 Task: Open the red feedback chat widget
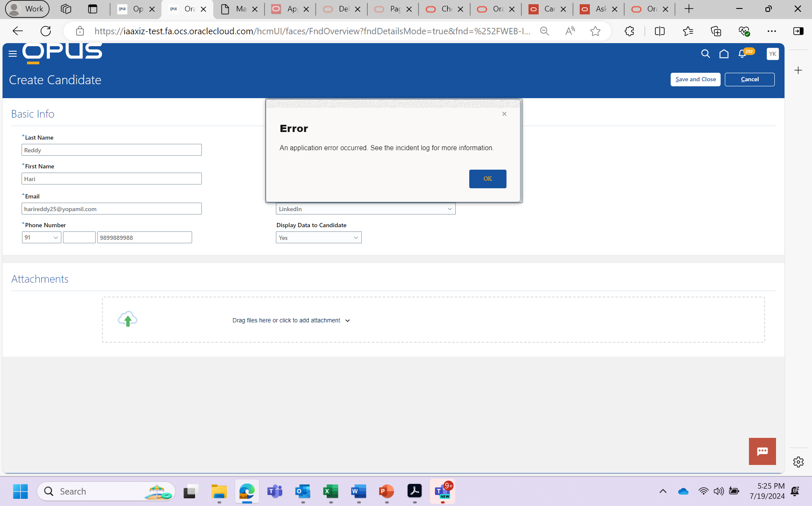762,451
